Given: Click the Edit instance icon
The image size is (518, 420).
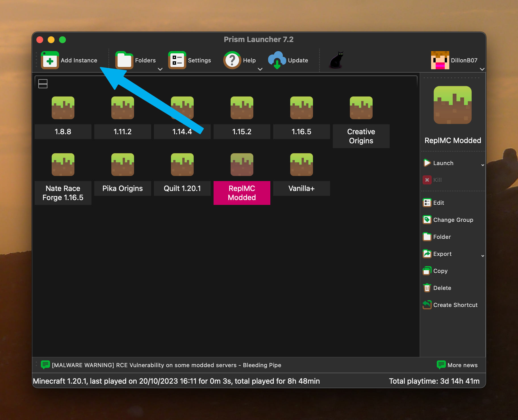Looking at the screenshot, I should 427,203.
